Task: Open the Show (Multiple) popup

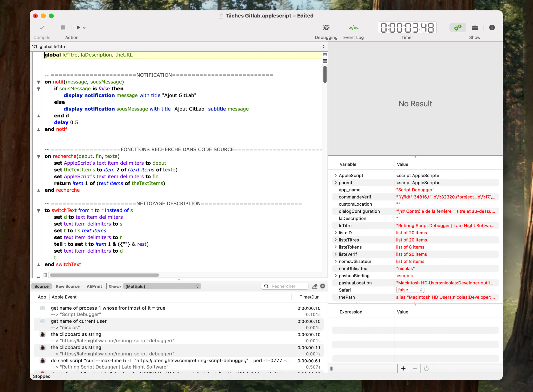Action: click(x=162, y=286)
